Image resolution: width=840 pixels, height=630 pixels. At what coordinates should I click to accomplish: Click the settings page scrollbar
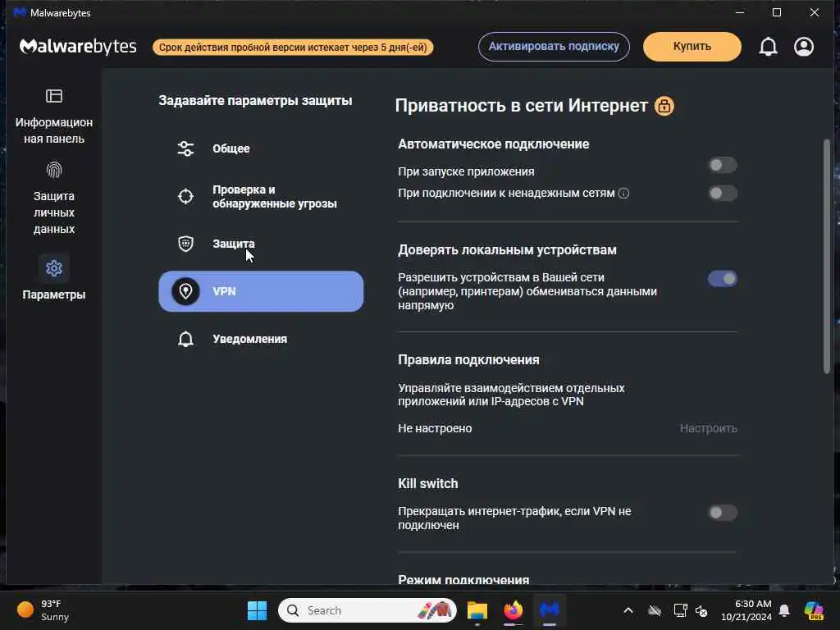[x=827, y=256]
